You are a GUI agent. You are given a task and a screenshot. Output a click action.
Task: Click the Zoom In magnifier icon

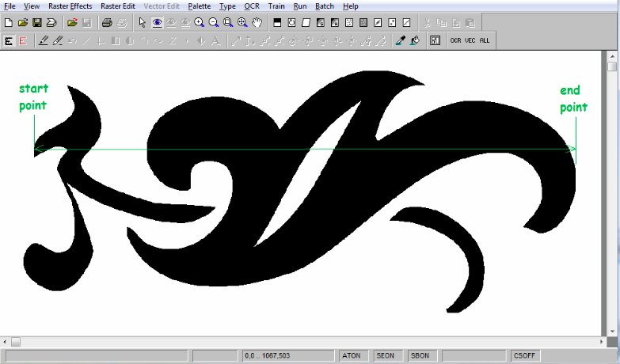(200, 22)
